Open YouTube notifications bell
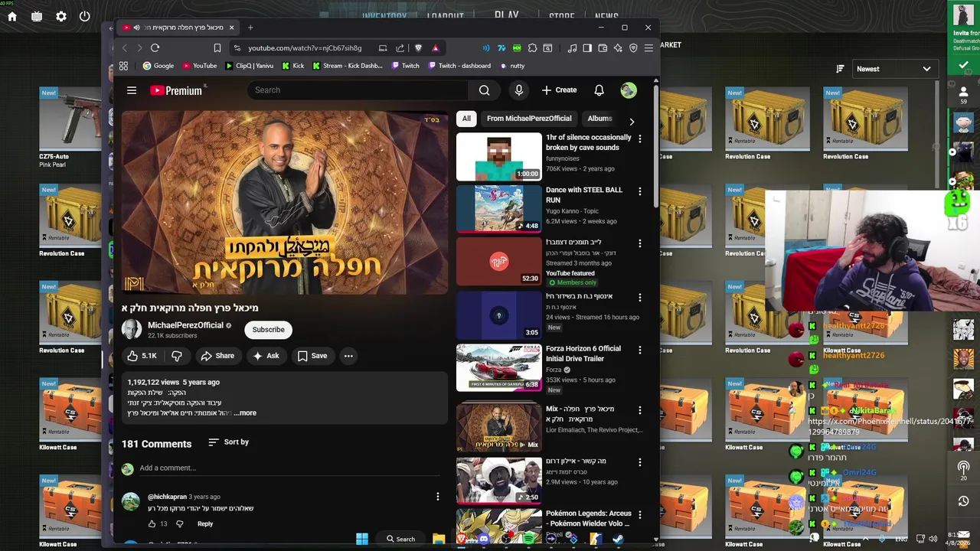 [x=599, y=90]
